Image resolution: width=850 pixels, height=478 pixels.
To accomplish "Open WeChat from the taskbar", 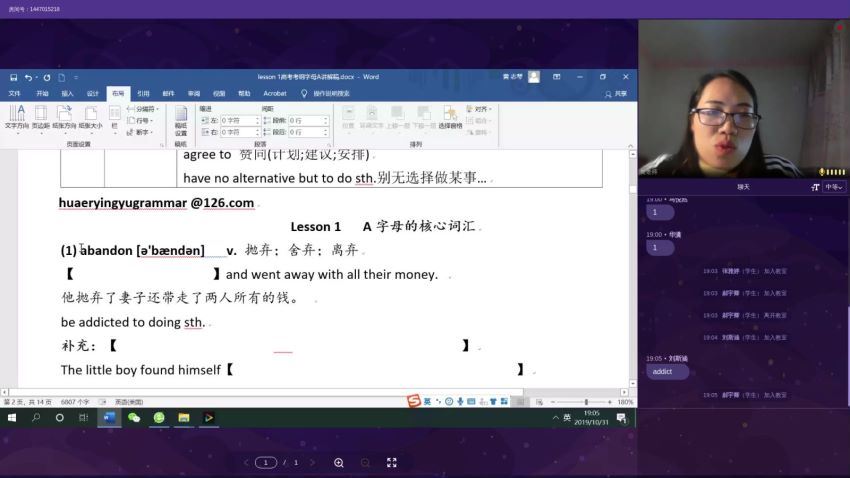I will point(134,417).
